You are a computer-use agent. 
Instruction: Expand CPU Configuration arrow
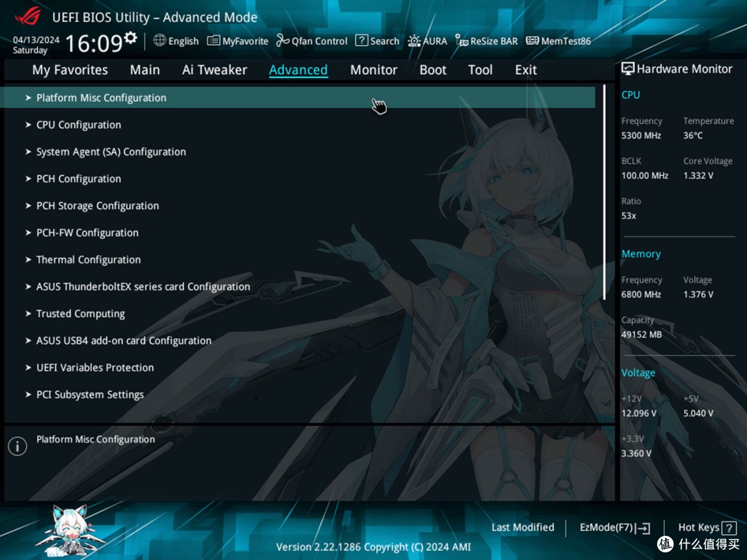(x=28, y=124)
